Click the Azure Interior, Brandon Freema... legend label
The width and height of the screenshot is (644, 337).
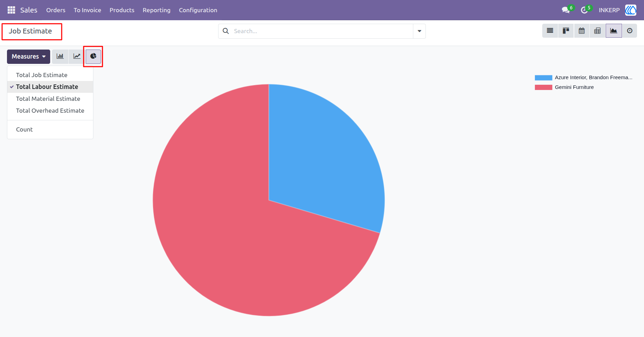coord(593,77)
